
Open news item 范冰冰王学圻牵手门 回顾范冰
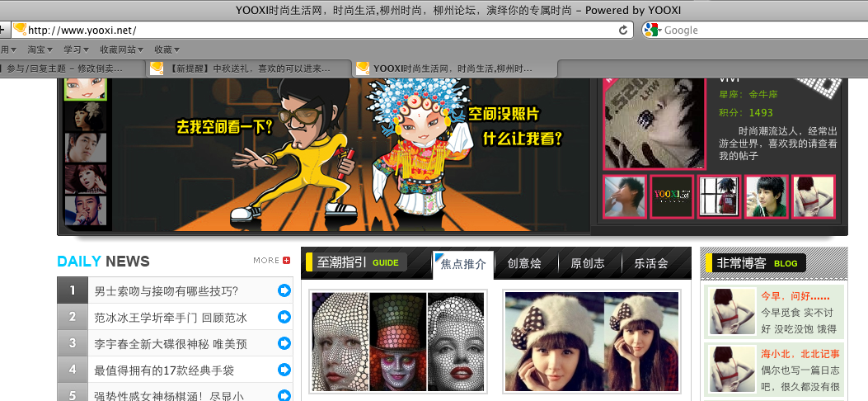[171, 318]
